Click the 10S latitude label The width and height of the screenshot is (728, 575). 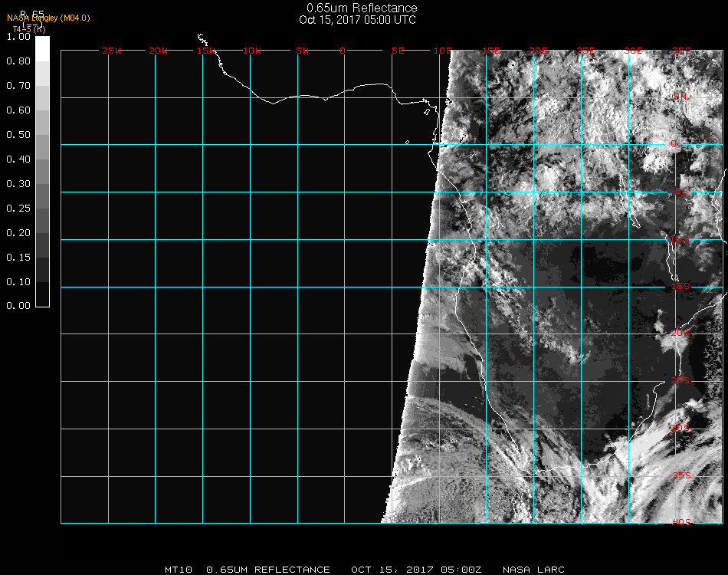(679, 238)
